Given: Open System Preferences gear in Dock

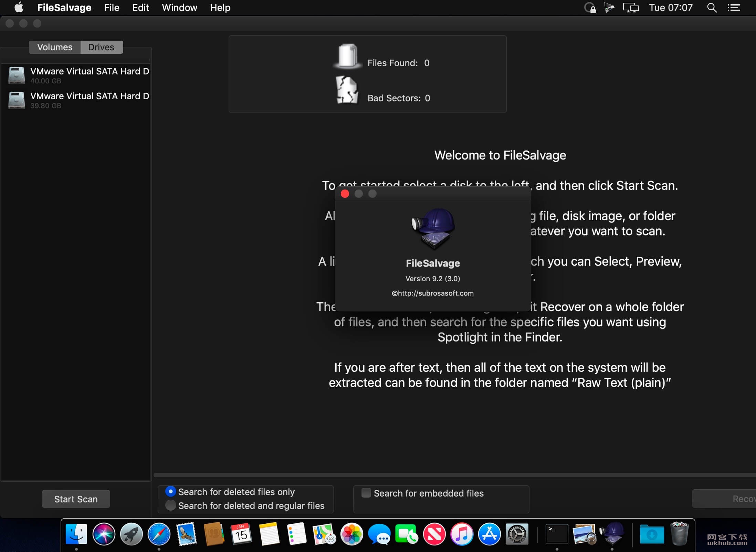Looking at the screenshot, I should coord(517,534).
